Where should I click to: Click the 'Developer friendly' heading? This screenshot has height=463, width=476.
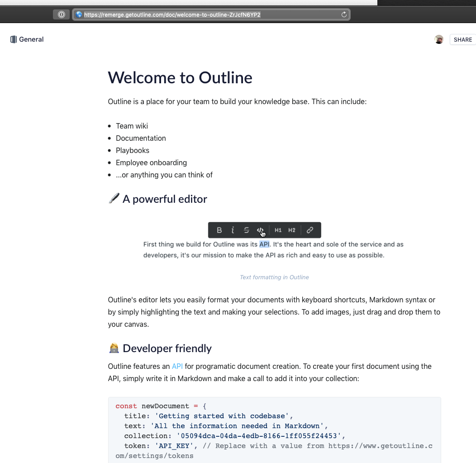click(x=167, y=348)
